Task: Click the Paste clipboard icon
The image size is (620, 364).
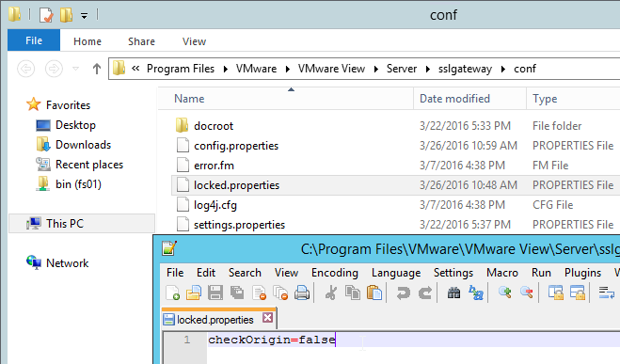Action: (374, 293)
